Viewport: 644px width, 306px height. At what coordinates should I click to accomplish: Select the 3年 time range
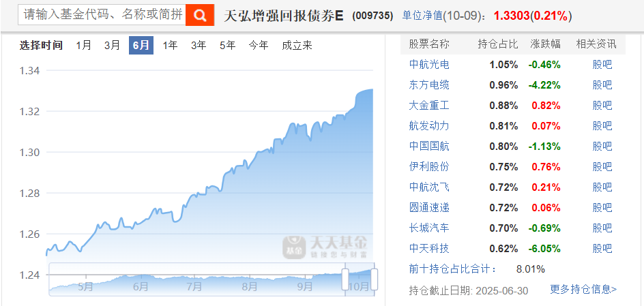199,45
